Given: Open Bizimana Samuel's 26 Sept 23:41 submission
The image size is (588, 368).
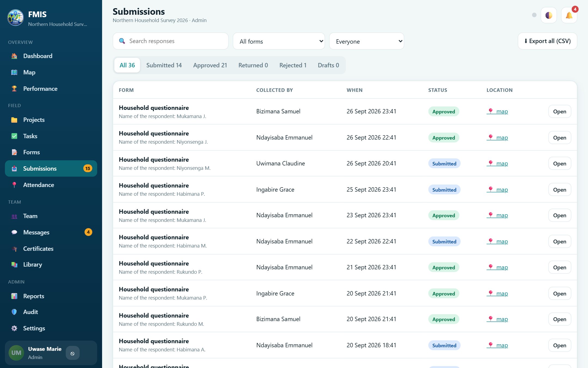Looking at the screenshot, I should (560, 111).
